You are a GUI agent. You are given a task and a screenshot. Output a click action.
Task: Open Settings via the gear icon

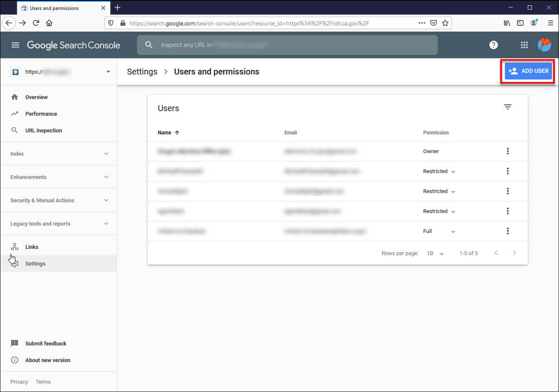click(x=15, y=263)
